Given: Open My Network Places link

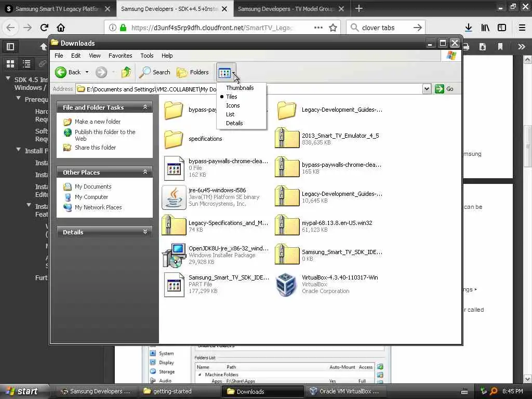Looking at the screenshot, I should click(98, 207).
